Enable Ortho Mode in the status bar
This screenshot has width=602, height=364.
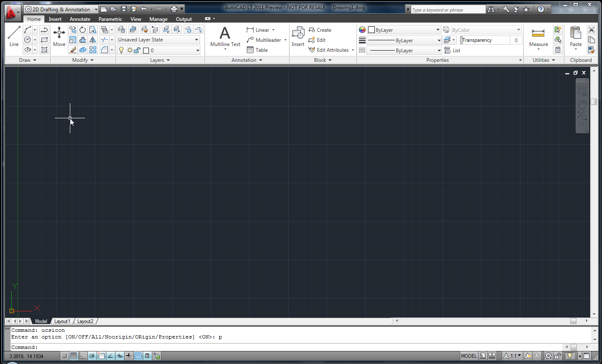point(83,356)
